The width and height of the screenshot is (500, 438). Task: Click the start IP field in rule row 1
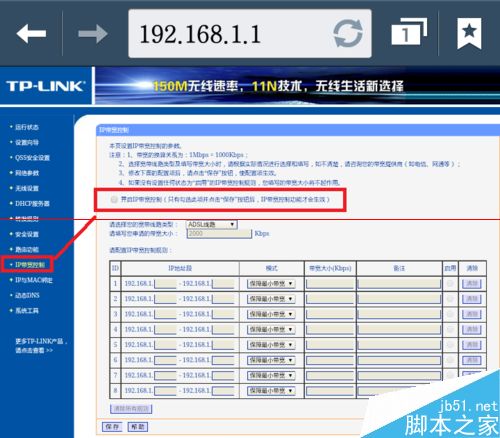(165, 284)
